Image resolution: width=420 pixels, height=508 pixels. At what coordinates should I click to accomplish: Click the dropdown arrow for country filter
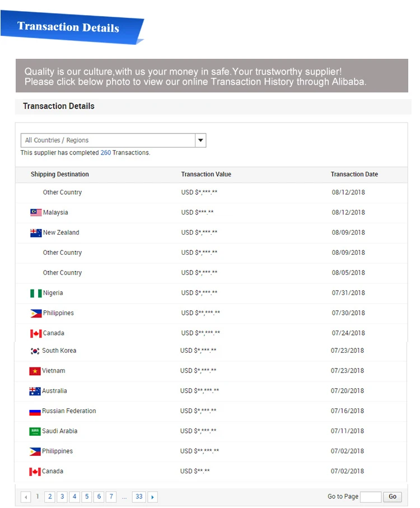coord(200,141)
